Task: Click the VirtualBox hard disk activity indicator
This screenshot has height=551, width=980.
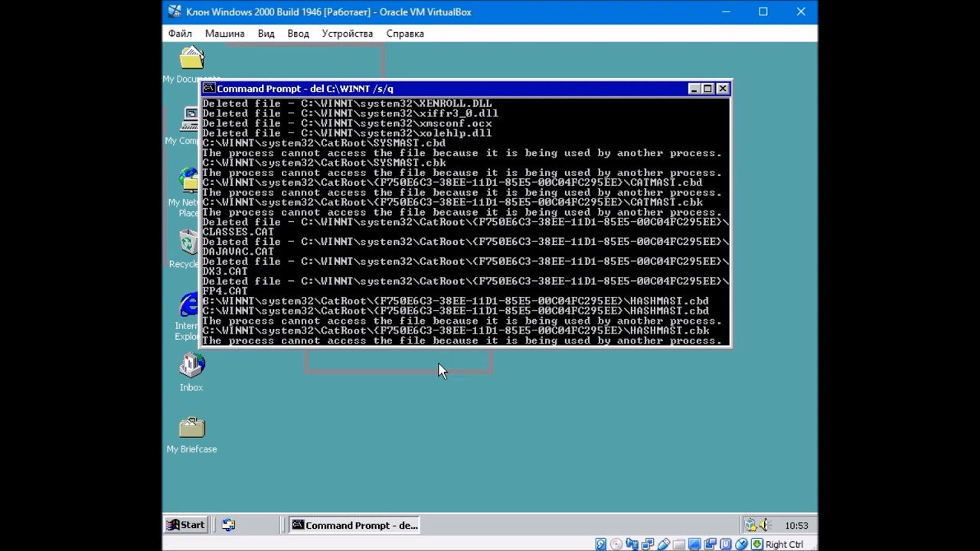Action: point(601,544)
